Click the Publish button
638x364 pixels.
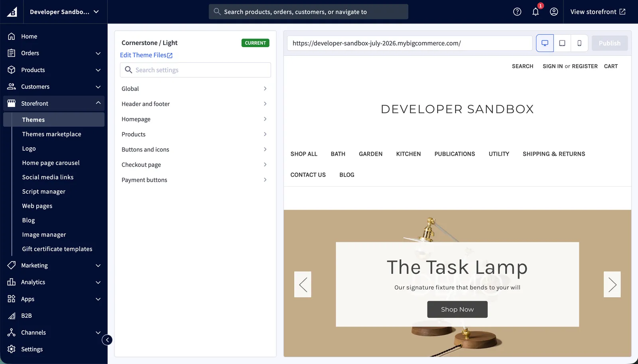(609, 43)
